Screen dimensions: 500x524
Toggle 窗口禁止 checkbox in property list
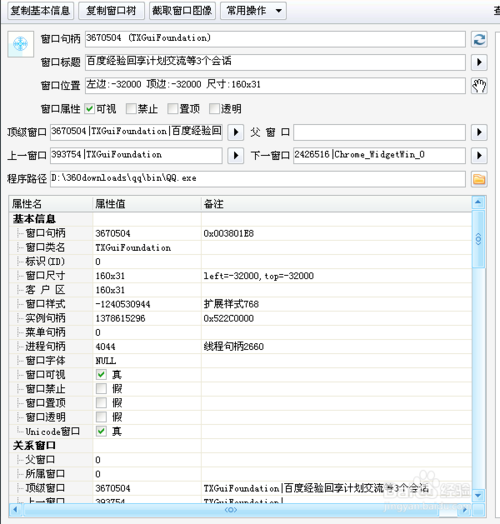tap(101, 389)
